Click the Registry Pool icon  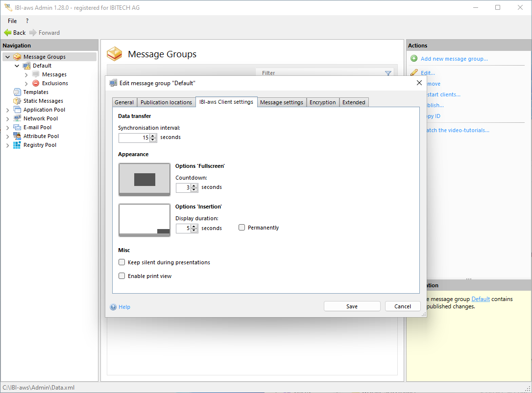17,145
